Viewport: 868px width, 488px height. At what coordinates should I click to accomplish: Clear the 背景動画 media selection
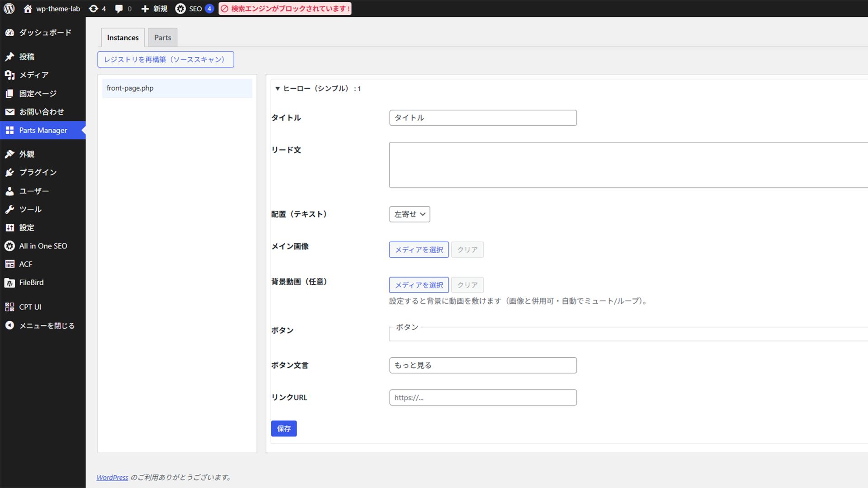(467, 285)
